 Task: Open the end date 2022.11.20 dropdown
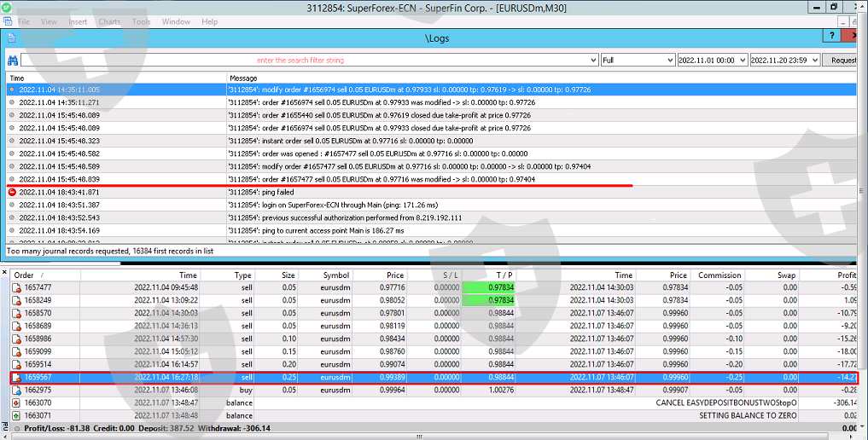click(814, 61)
